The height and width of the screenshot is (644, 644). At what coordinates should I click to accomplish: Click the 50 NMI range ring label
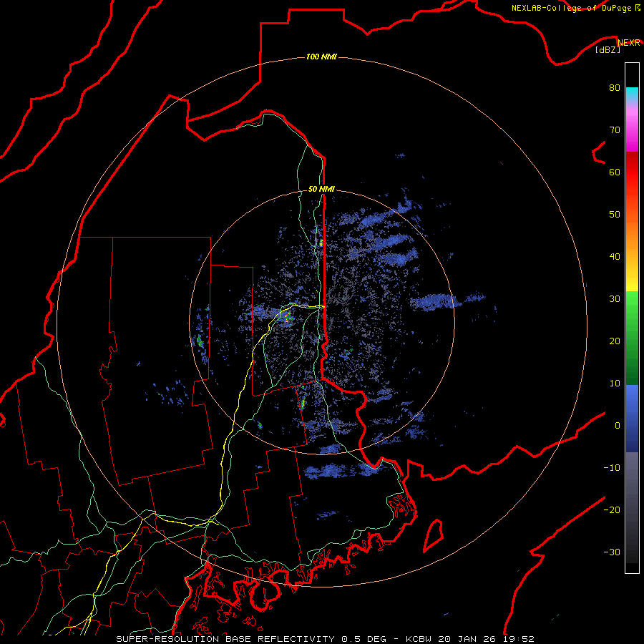(x=321, y=189)
